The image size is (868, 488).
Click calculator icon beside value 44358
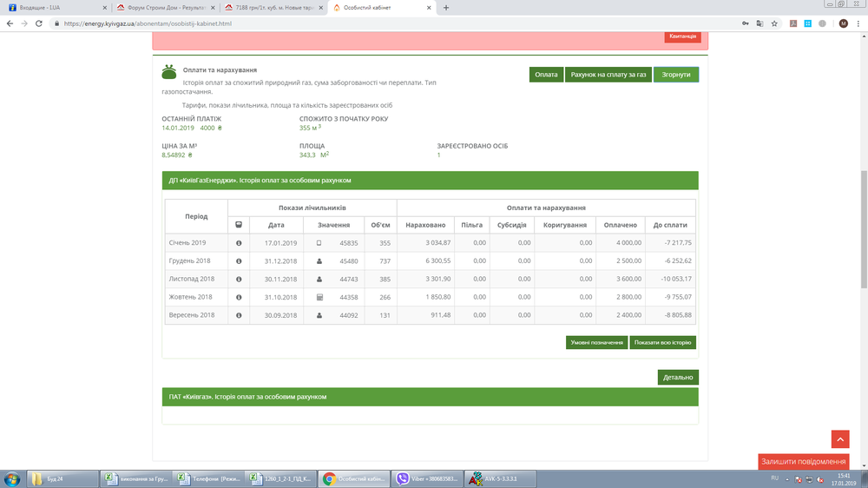pos(319,298)
